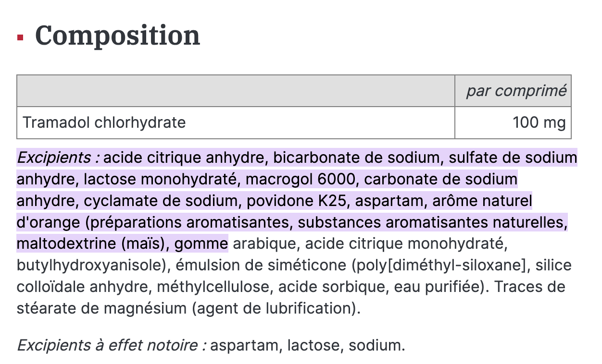Screen dimensions: 602x364
Task: Click the highlighted word 'gomme'
Action: tap(201, 244)
